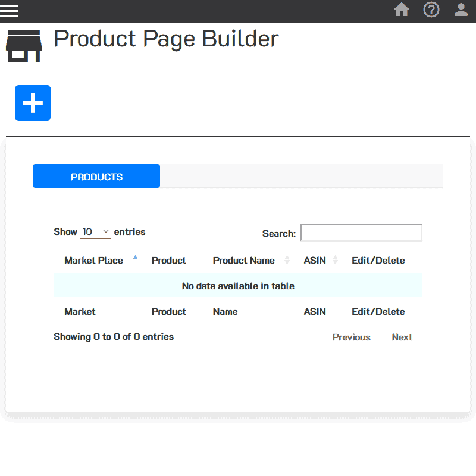Click the footer Market column label
The height and width of the screenshot is (476, 476).
point(80,311)
